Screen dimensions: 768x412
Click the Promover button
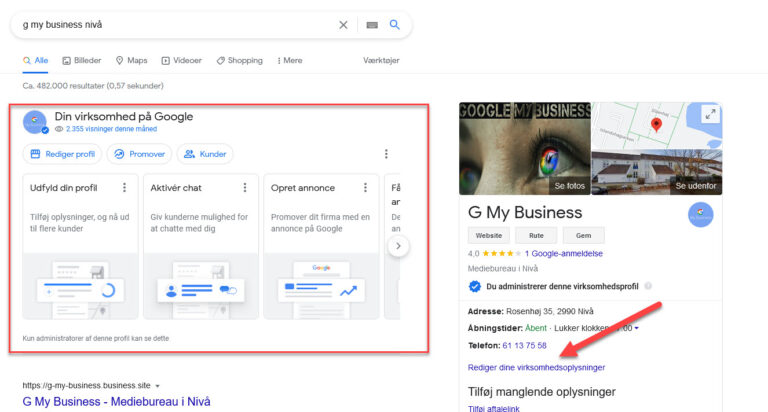pyautogui.click(x=139, y=154)
